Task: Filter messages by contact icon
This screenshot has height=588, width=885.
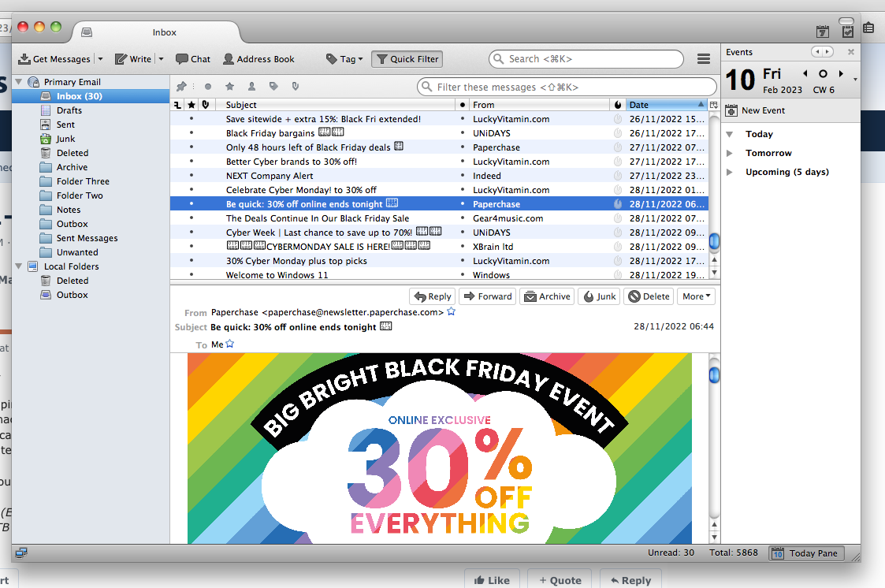Action: [251, 87]
